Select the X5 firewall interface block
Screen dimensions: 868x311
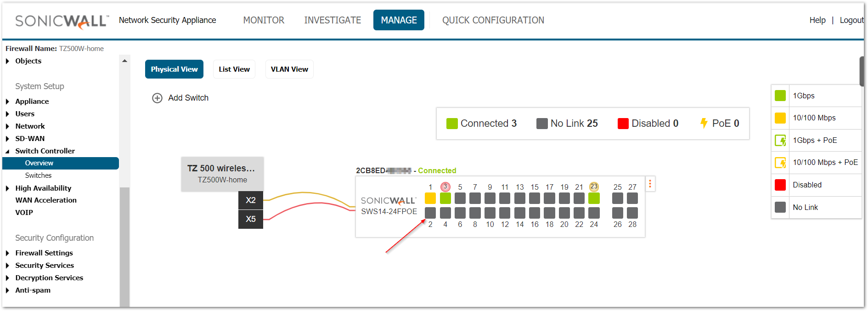251,219
